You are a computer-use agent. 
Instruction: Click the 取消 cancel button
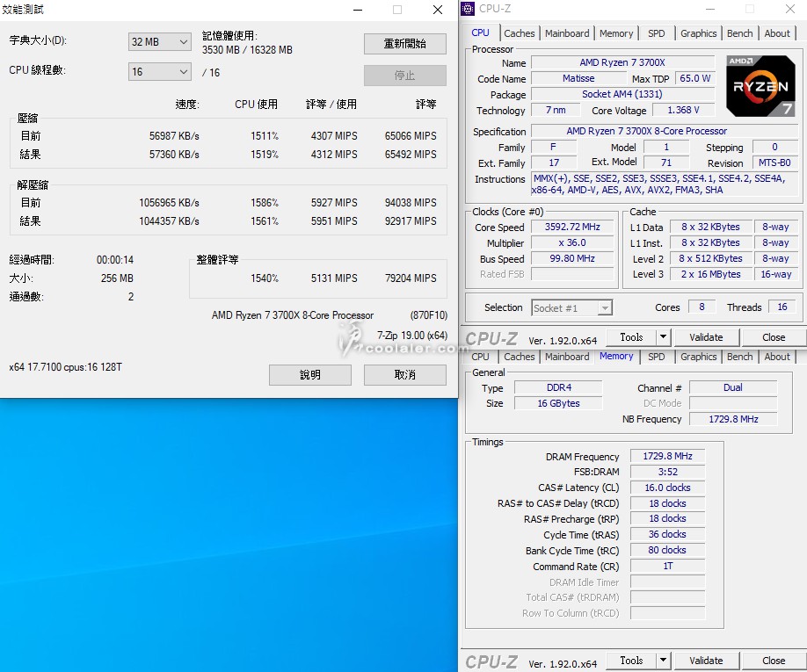click(404, 375)
